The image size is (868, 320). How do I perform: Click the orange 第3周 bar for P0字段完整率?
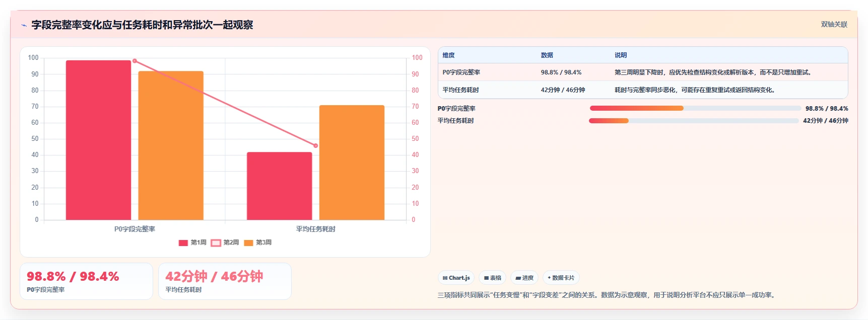[x=171, y=145]
